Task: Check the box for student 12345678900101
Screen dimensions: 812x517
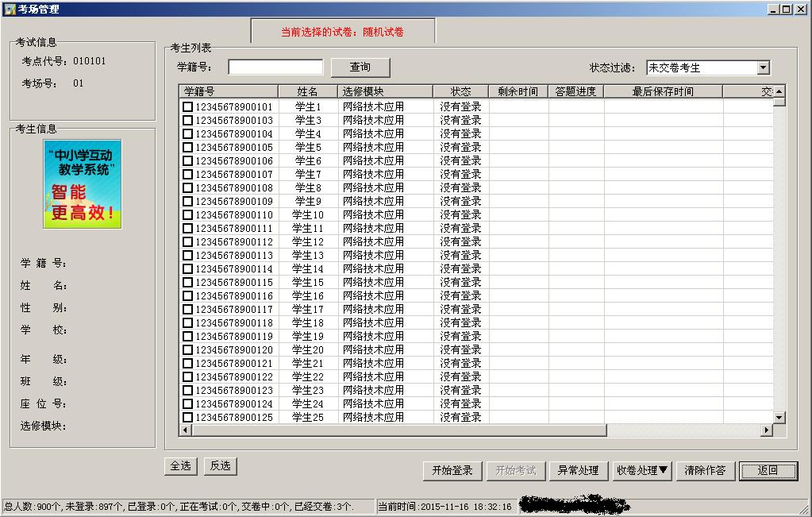Action: [188, 106]
